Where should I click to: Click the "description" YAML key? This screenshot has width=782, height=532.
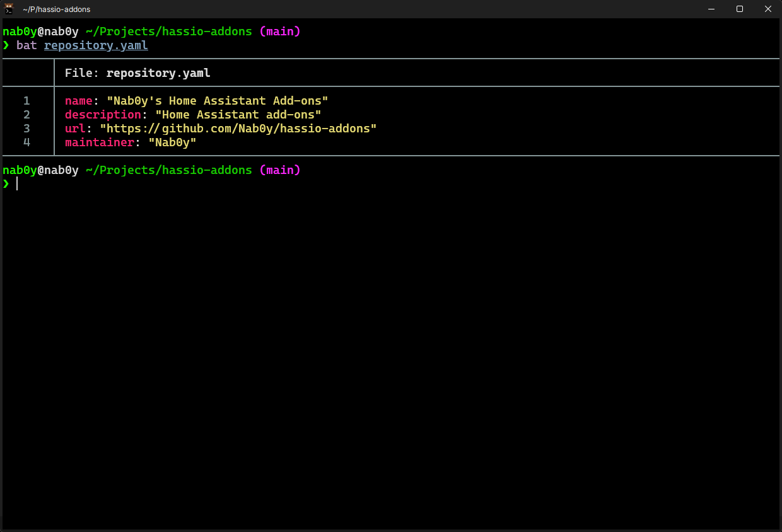(103, 115)
